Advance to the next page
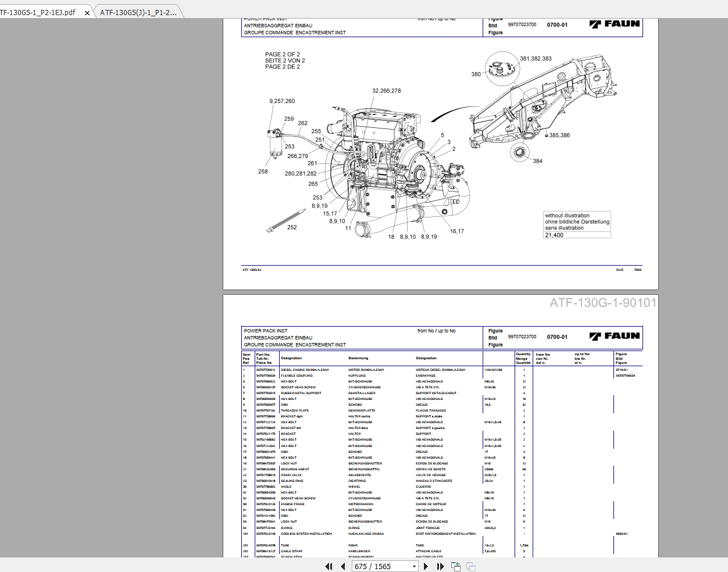The image size is (728, 572). pos(425,566)
